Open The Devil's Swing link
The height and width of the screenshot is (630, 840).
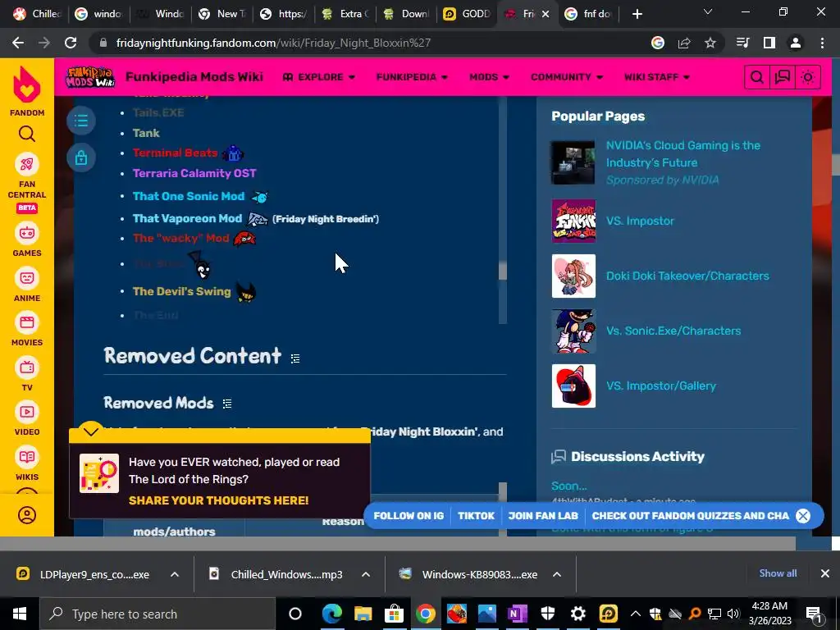[181, 291]
